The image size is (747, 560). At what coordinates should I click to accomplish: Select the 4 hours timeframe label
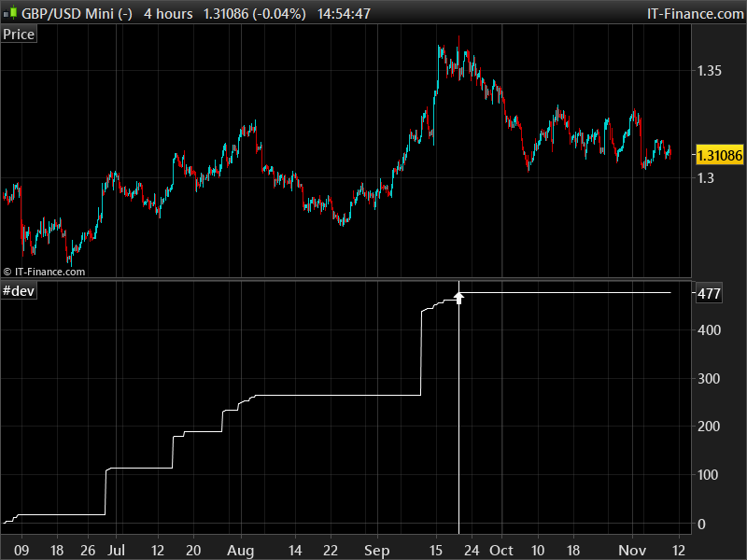click(168, 14)
